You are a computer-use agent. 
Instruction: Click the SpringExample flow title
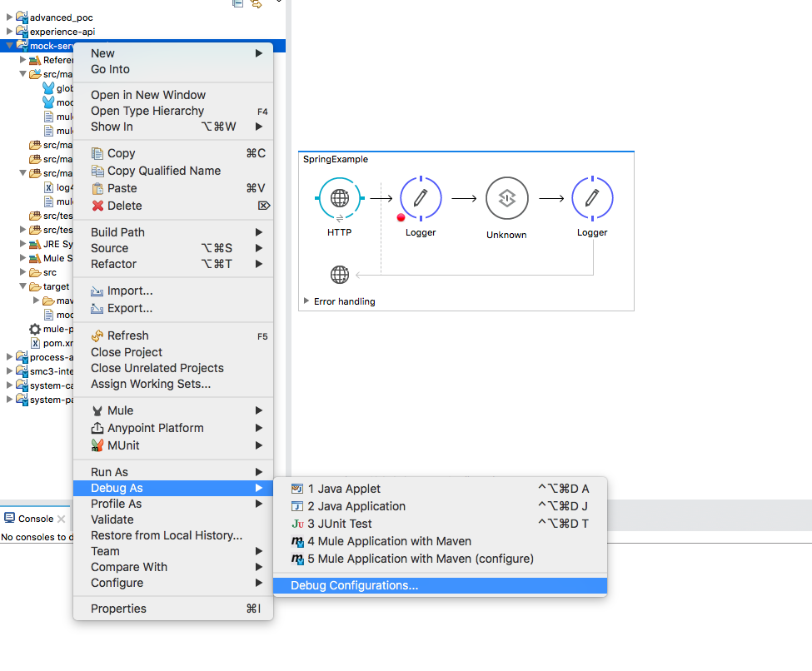click(x=336, y=159)
